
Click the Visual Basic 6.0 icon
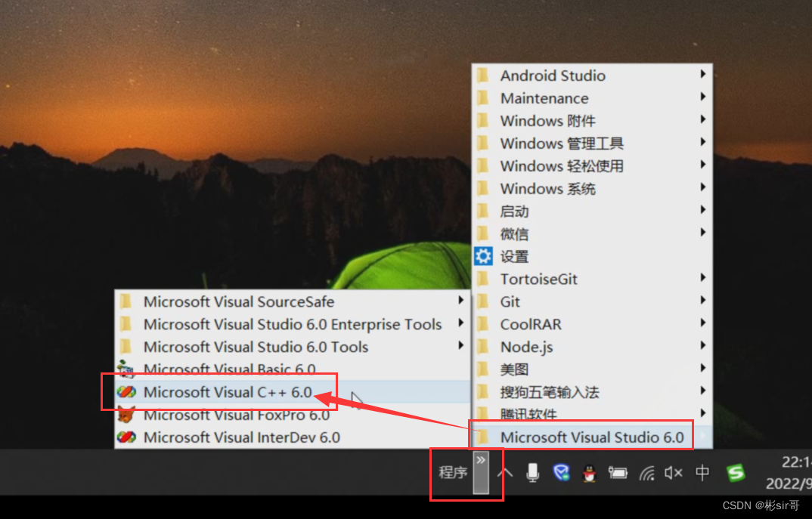[x=126, y=369]
